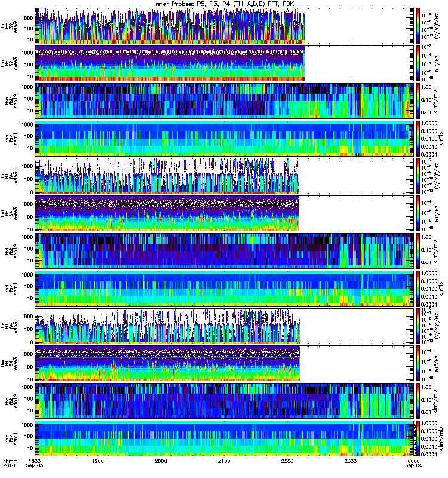Click the y-axis label 'thd fff 64 scm3'
The height and width of the screenshot is (478, 448).
(x=9, y=214)
